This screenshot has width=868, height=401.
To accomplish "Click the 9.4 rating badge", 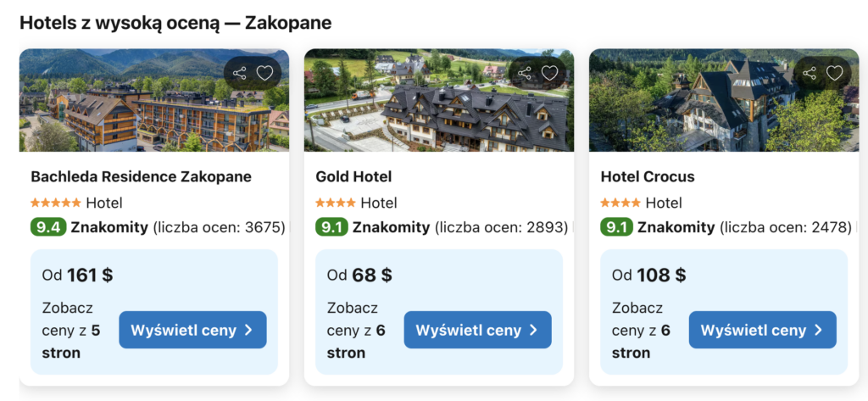I will [47, 227].
